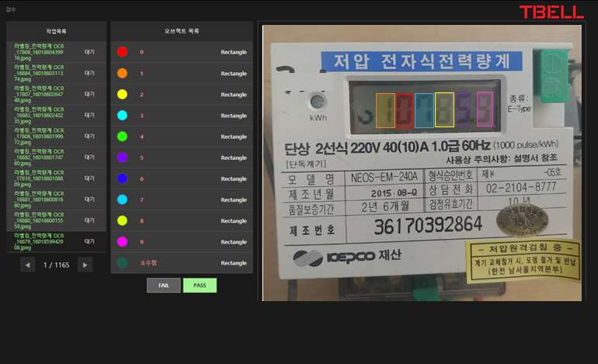Click the '1 / 1165' page indicator
Screen dimensions: 598x364
(x=57, y=265)
